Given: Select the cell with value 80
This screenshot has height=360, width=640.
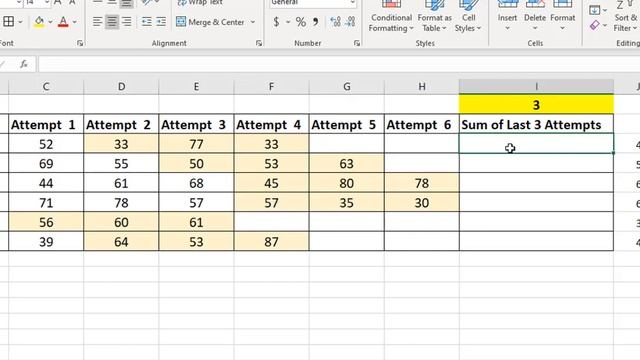Looking at the screenshot, I should tap(347, 183).
